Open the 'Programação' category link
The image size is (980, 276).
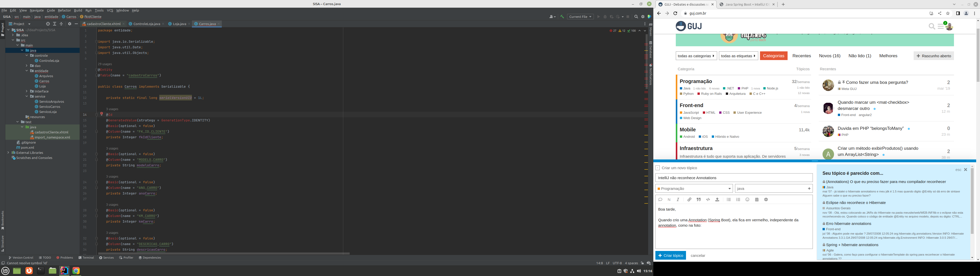pos(696,81)
